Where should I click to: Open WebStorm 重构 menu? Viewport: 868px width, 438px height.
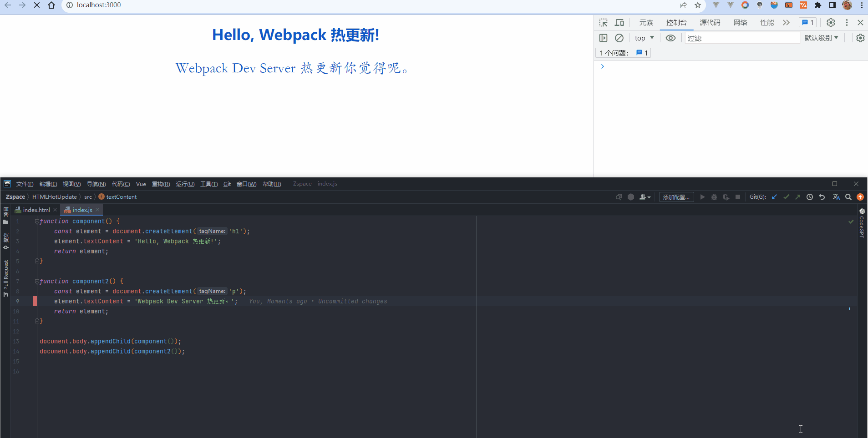pyautogui.click(x=161, y=184)
